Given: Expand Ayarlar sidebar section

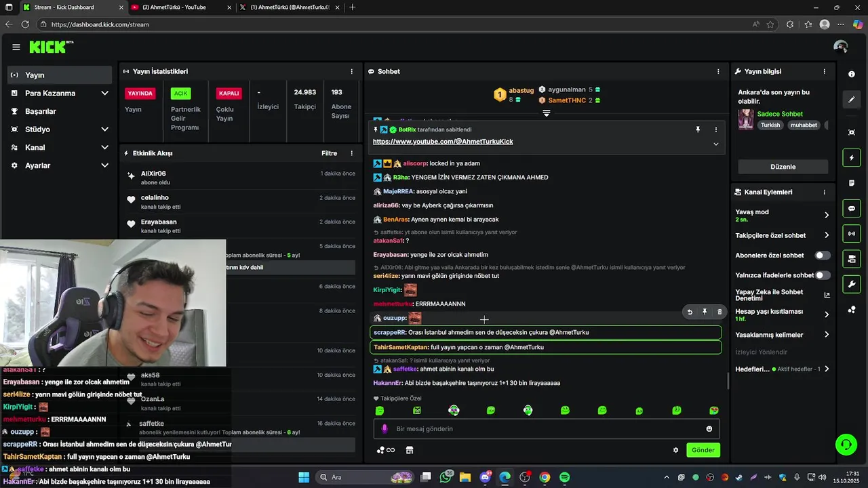Looking at the screenshot, I should (x=104, y=165).
